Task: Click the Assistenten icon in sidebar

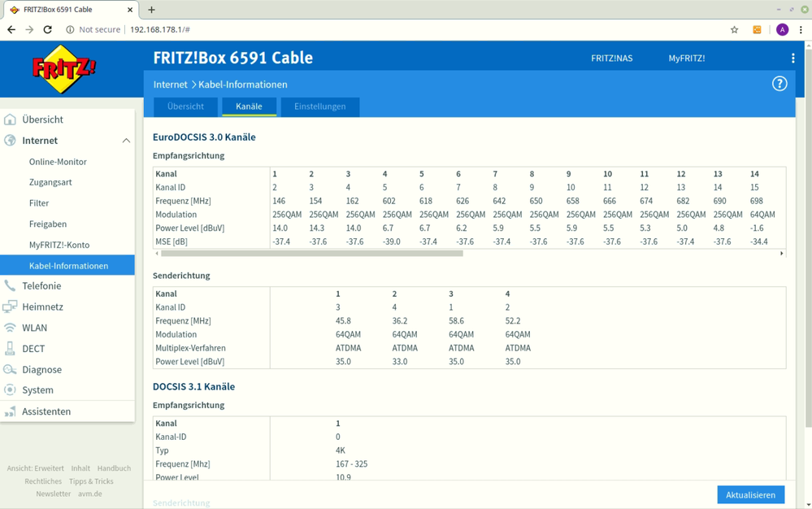Action: coord(10,411)
